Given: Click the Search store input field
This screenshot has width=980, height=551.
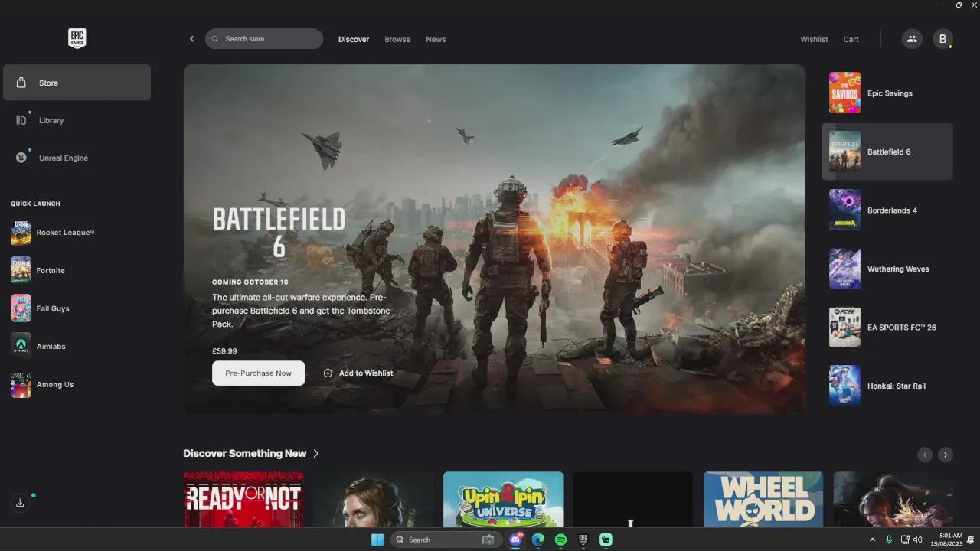Looking at the screenshot, I should (x=264, y=39).
